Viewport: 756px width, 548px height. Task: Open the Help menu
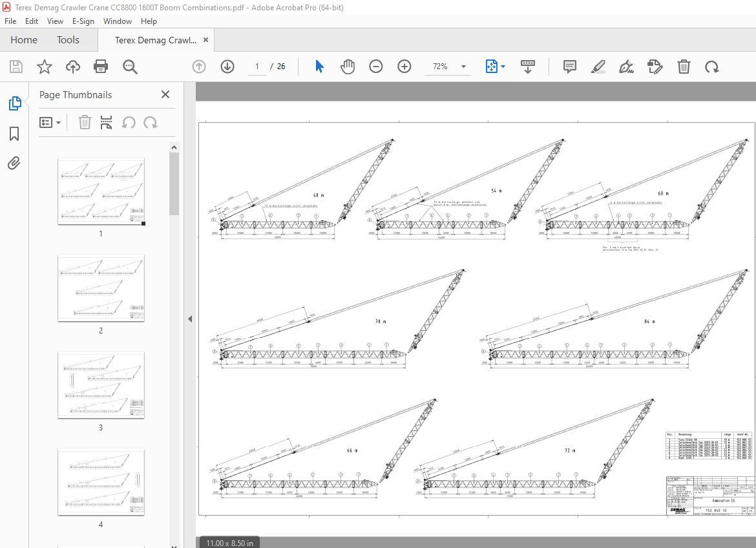(149, 21)
